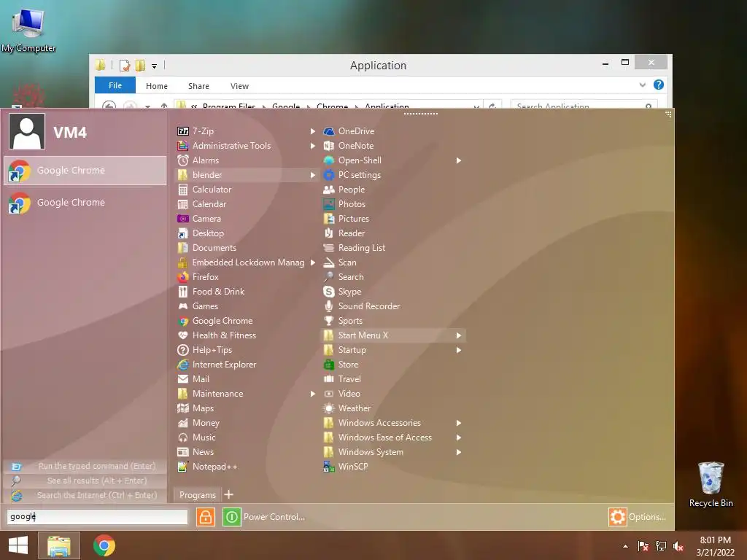Click Windows Start button on taskbar
This screenshot has width=747, height=560.
[x=18, y=545]
